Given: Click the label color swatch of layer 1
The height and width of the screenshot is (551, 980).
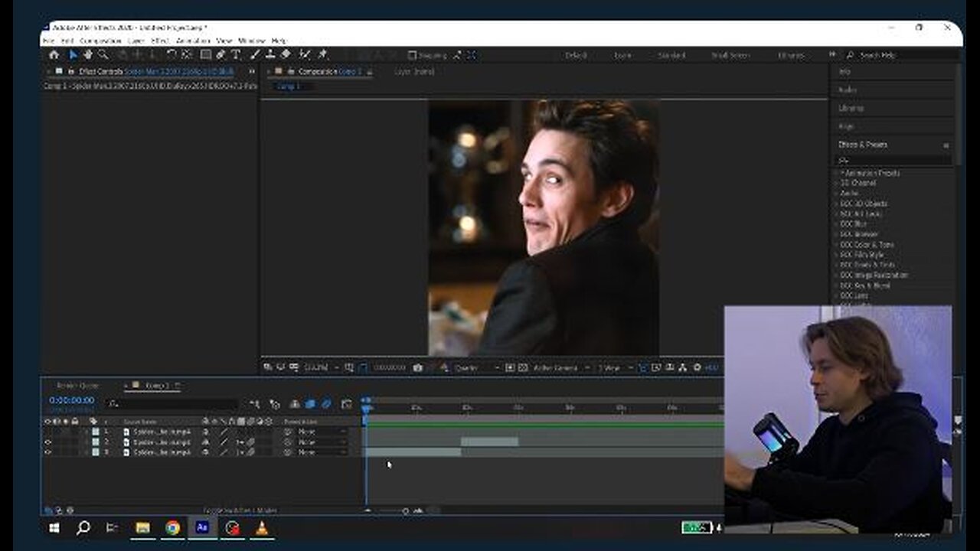Looking at the screenshot, I should 96,432.
